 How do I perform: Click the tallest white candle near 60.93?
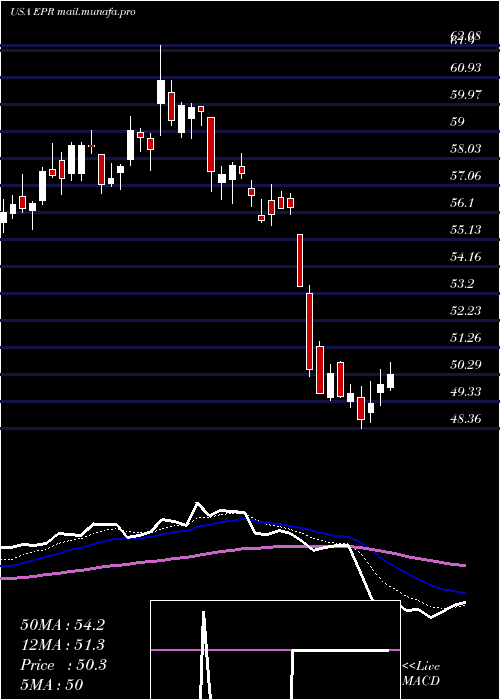(x=161, y=92)
